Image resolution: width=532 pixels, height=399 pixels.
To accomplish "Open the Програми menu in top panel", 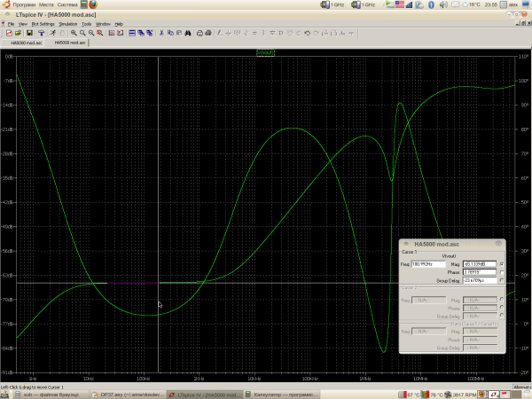I will tap(24, 4).
